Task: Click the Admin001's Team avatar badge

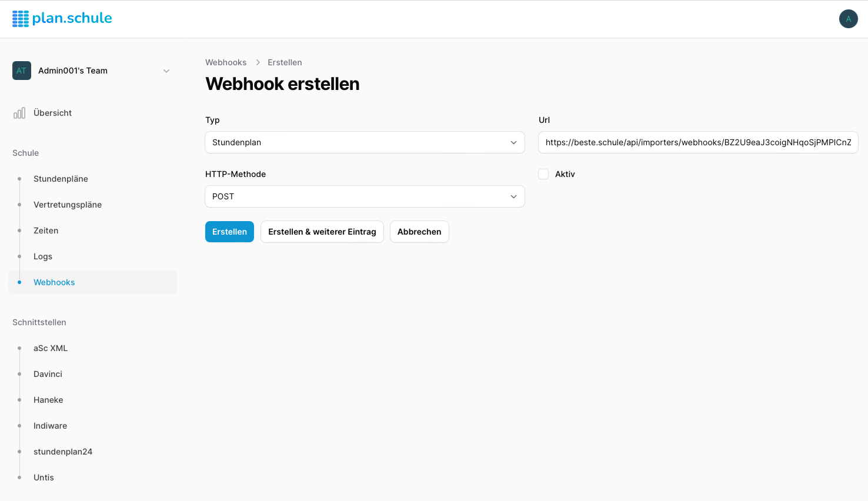Action: pos(22,71)
